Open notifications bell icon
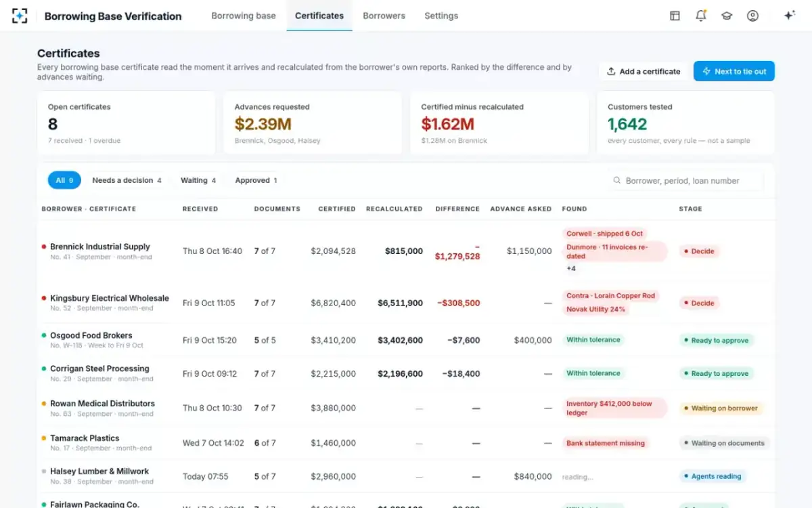 (x=701, y=16)
